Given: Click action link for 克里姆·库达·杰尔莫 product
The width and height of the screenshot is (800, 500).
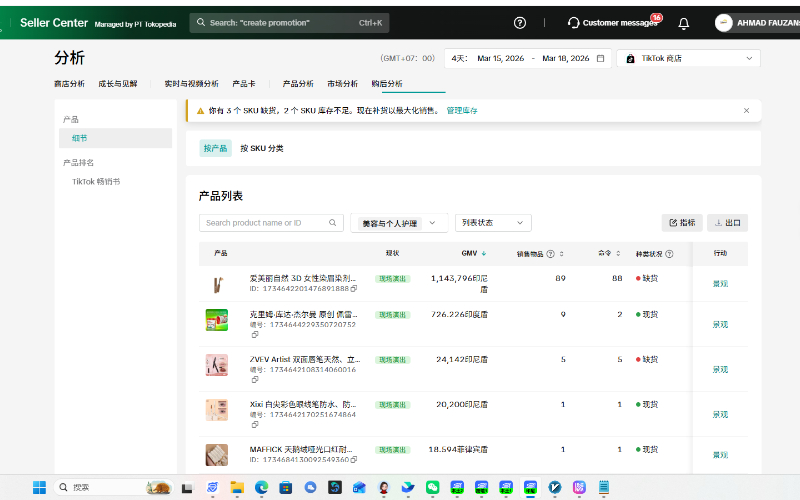Looking at the screenshot, I should pyautogui.click(x=720, y=324).
